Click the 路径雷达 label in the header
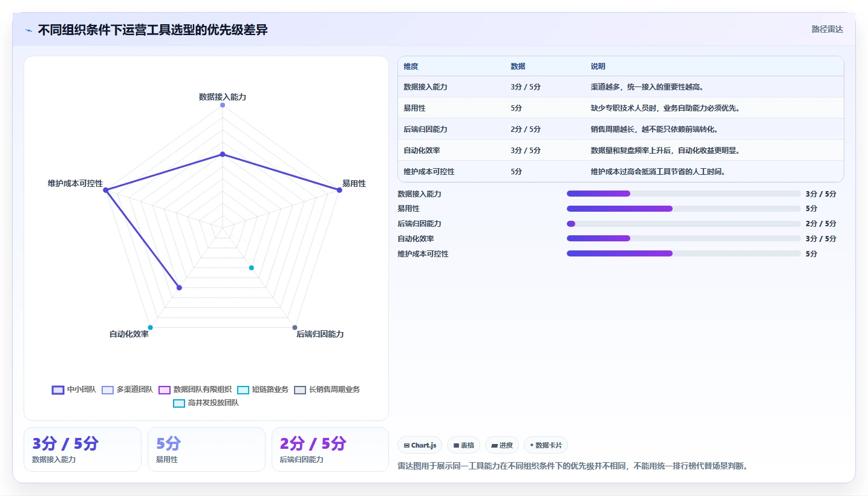Image resolution: width=868 pixels, height=496 pixels. tap(827, 29)
